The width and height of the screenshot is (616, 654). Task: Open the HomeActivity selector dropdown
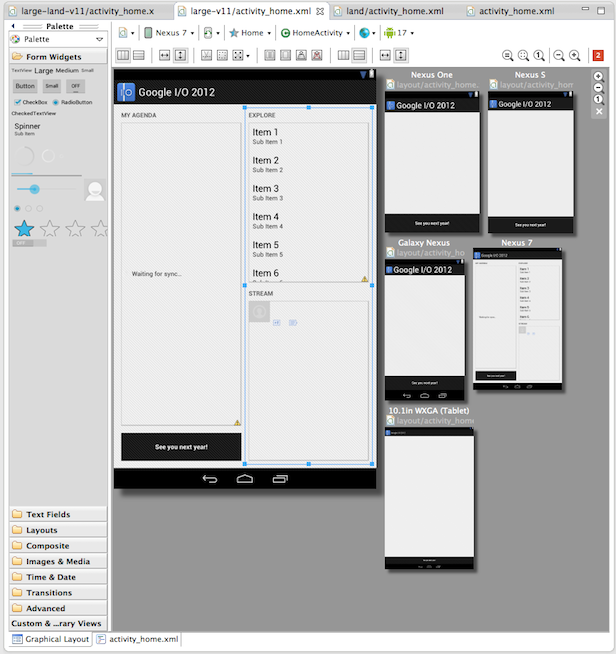pyautogui.click(x=315, y=33)
